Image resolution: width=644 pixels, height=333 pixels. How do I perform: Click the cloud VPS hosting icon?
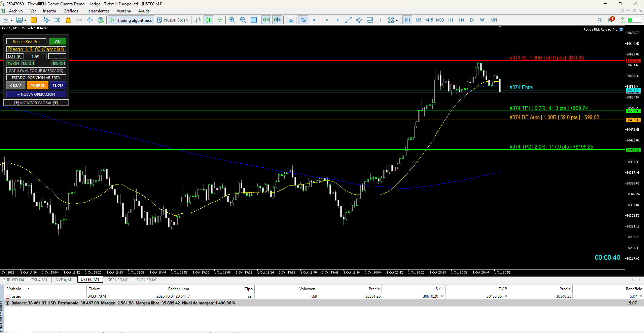tap(90, 20)
